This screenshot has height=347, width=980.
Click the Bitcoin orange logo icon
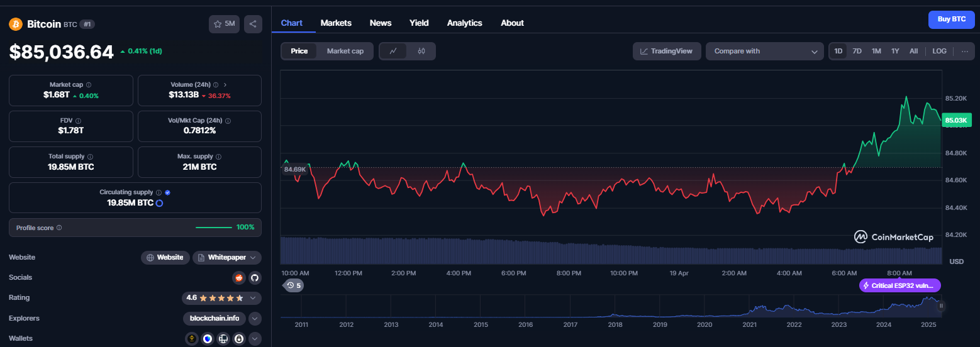(16, 25)
